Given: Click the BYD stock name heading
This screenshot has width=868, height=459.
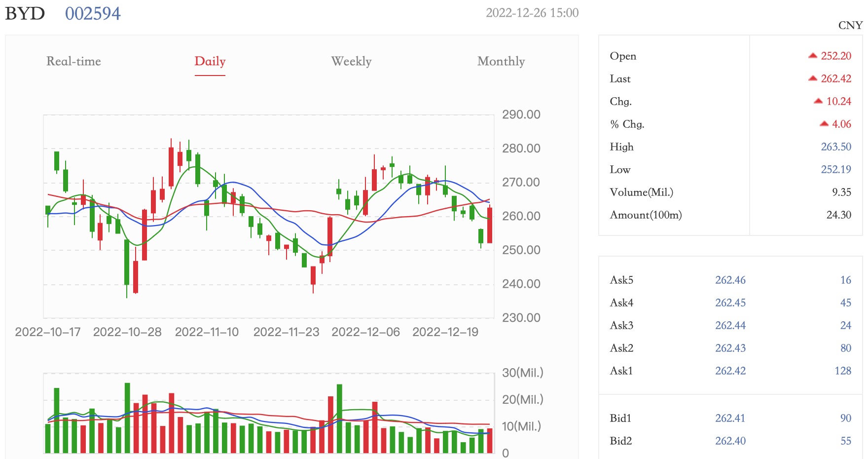Looking at the screenshot, I should click(25, 13).
